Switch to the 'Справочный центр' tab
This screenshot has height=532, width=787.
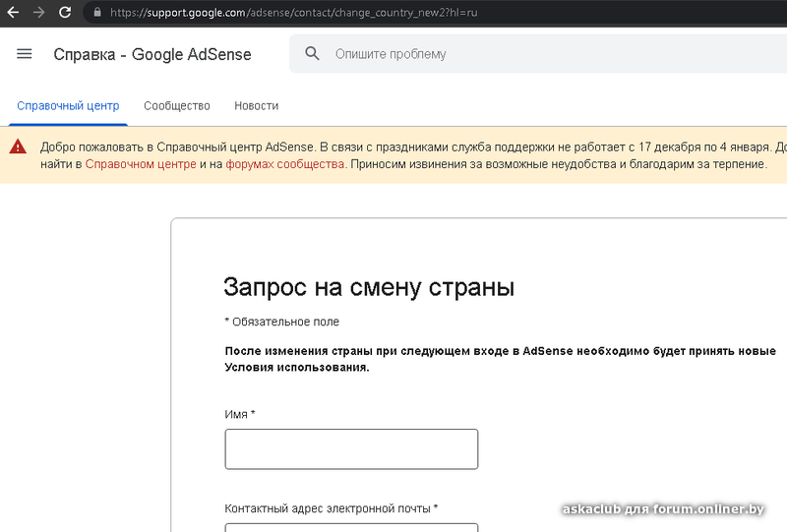[68, 106]
